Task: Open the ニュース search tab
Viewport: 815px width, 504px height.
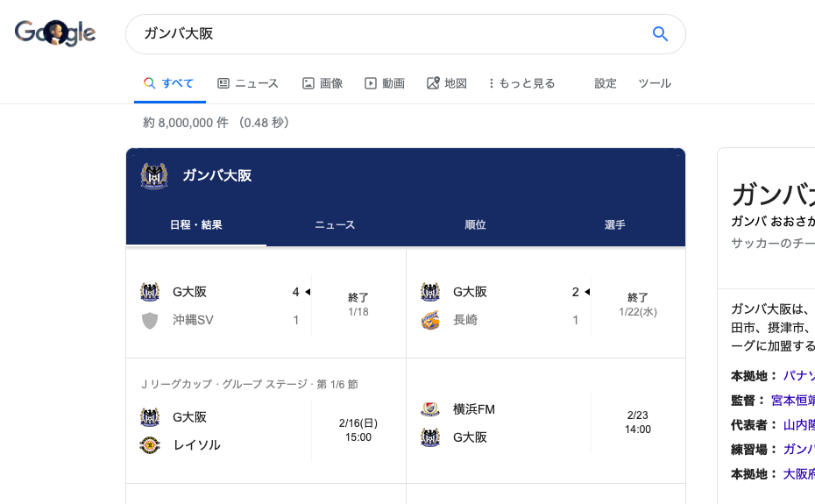Action: coord(248,83)
